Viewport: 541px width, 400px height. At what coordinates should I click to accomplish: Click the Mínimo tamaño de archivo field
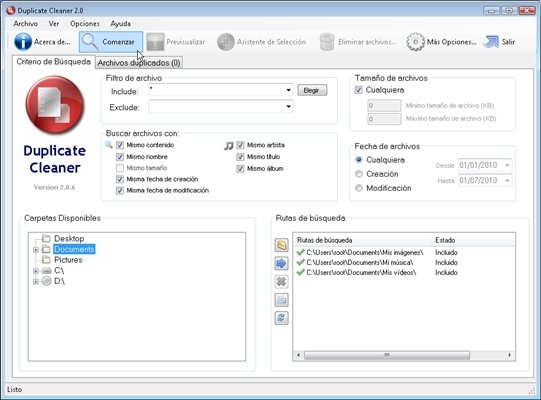[384, 105]
